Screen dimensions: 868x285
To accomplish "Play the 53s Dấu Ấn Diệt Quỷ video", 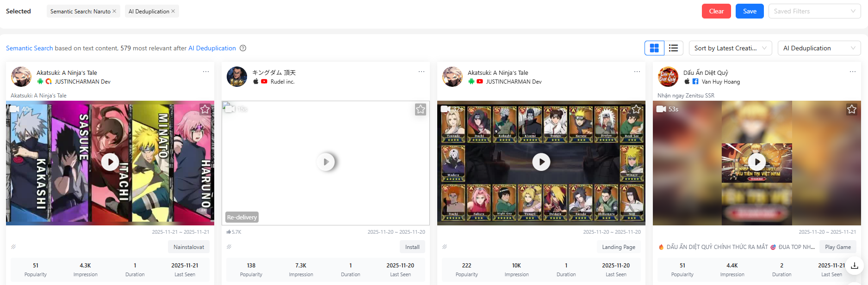I will coord(757,162).
